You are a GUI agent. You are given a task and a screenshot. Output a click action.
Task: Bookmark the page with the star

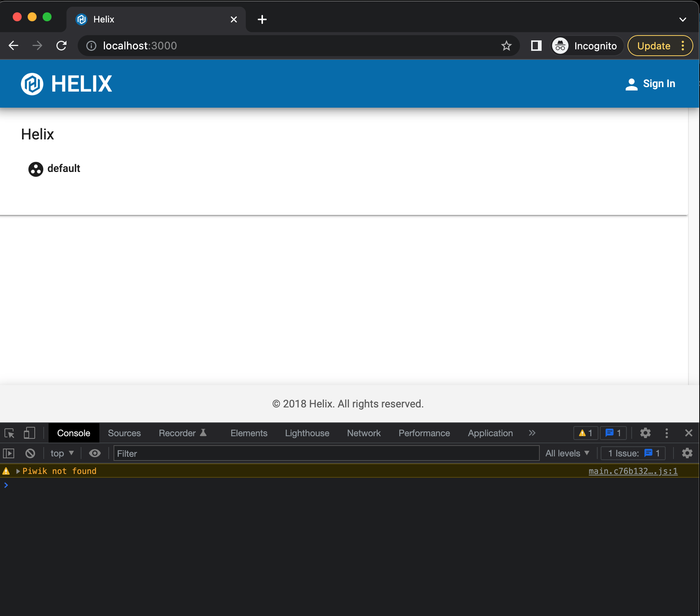coord(506,46)
